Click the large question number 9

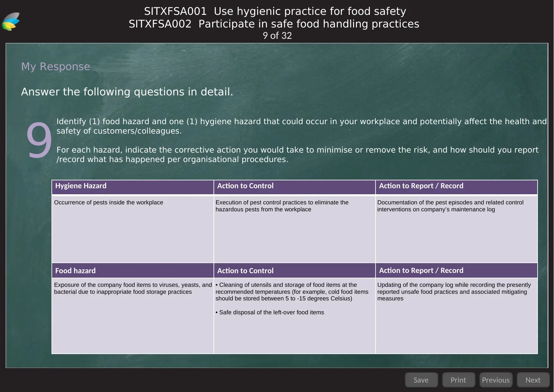[39, 140]
